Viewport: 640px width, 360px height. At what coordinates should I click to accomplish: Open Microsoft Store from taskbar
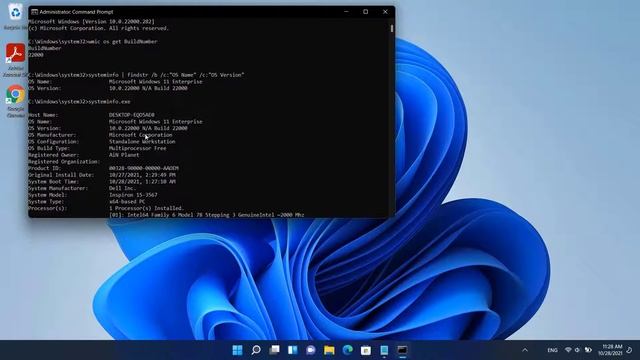pos(366,350)
